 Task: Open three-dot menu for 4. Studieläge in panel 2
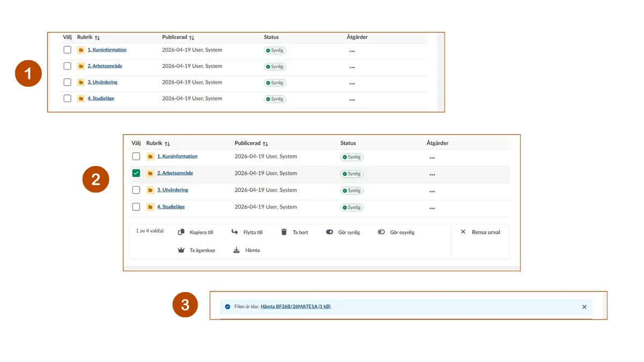pyautogui.click(x=432, y=208)
